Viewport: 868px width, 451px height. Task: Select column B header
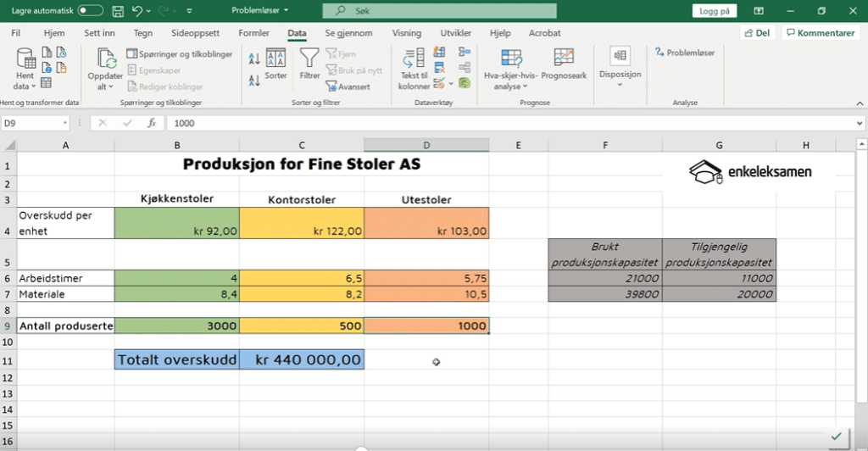[x=177, y=145]
